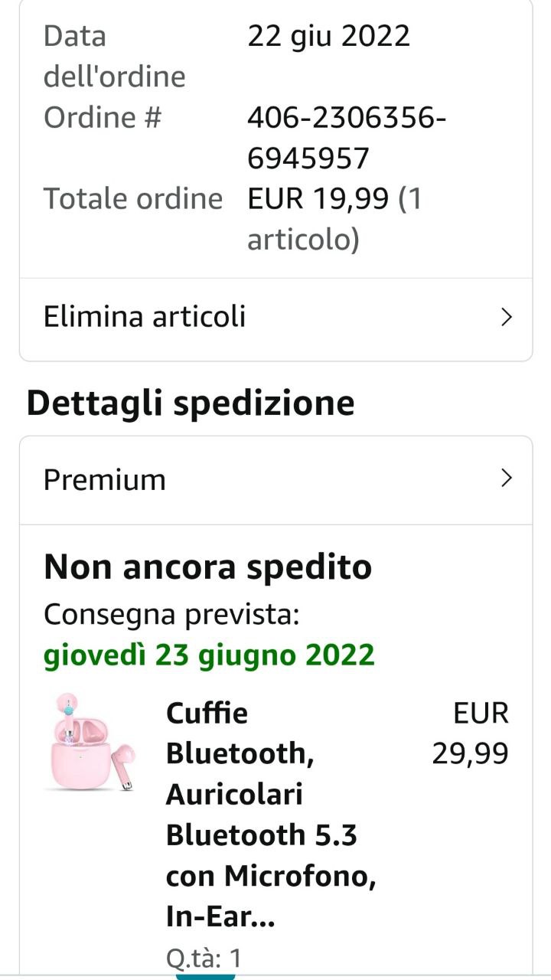Tap the Non ancora spedito status heading
Image resolution: width=551 pixels, height=980 pixels.
point(207,567)
